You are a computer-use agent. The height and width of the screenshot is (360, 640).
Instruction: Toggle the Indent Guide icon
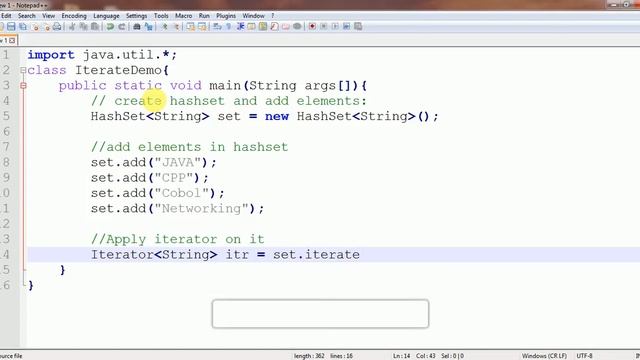coord(240,27)
